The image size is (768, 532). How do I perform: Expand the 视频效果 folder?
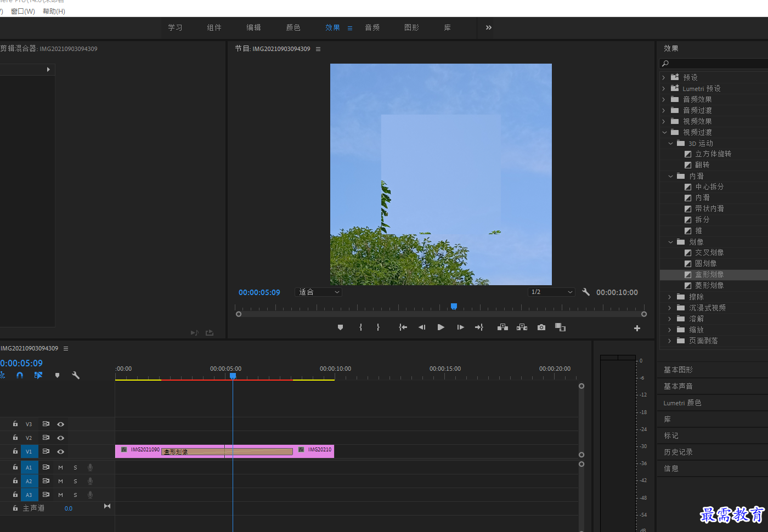pos(664,121)
